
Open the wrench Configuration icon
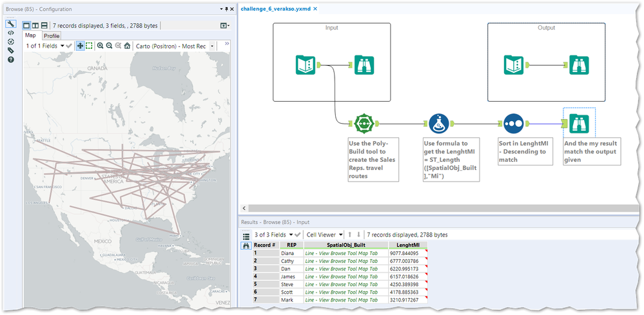click(11, 24)
